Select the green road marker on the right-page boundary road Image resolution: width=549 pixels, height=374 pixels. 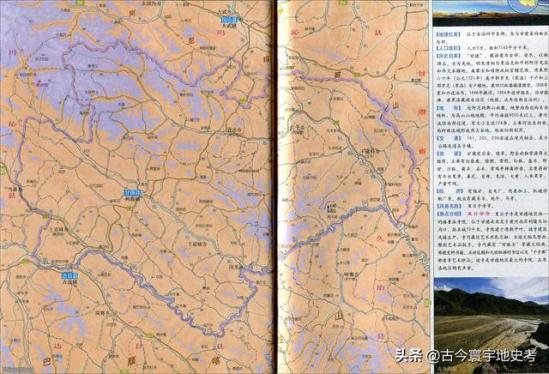pos(357,75)
